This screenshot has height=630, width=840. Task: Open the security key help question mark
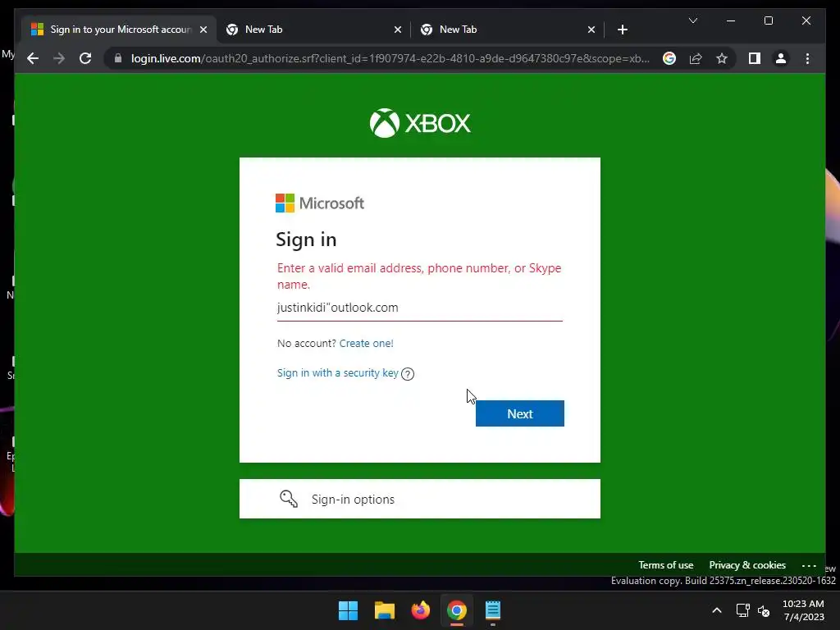[x=408, y=374]
